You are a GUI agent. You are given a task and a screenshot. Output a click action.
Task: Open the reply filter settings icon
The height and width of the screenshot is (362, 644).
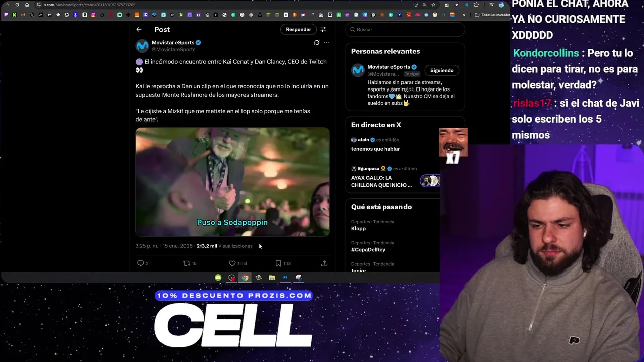pyautogui.click(x=323, y=29)
